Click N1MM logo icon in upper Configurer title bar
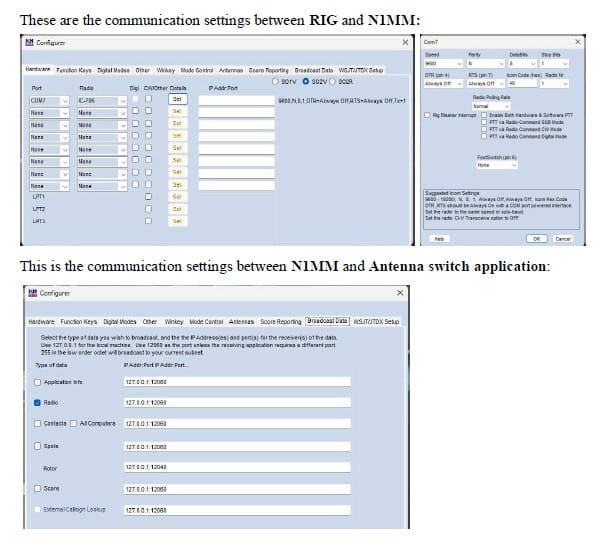The height and width of the screenshot is (539, 606). (29, 43)
